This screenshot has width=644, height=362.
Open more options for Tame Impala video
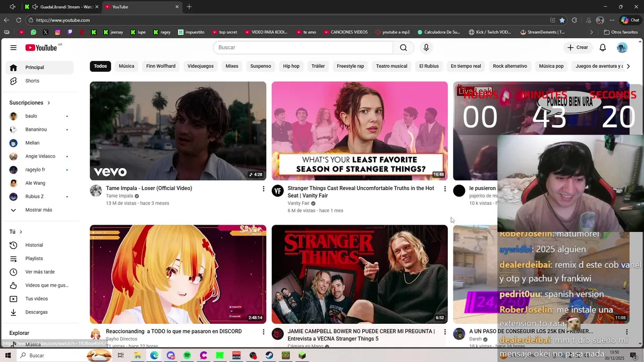(263, 189)
